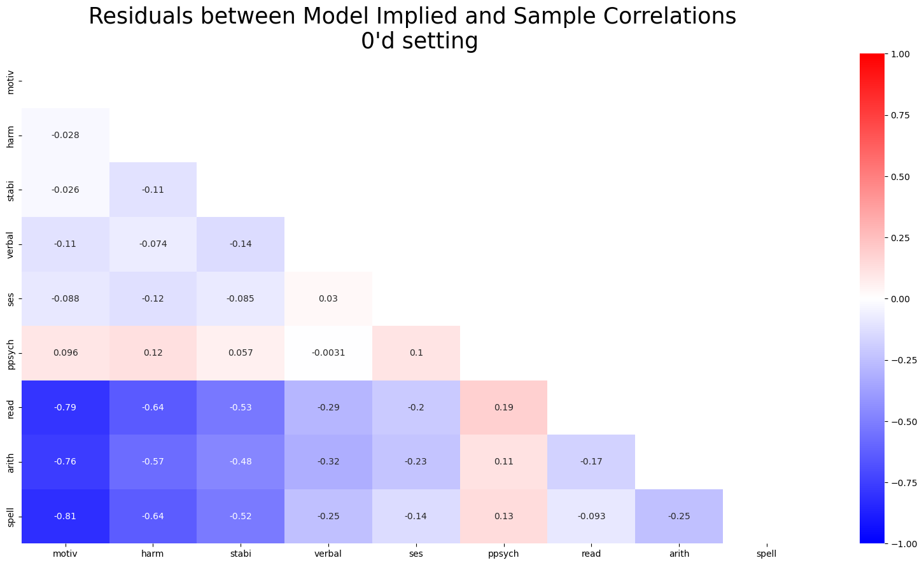Click the heatmap cell showing -0.81

coord(66,516)
